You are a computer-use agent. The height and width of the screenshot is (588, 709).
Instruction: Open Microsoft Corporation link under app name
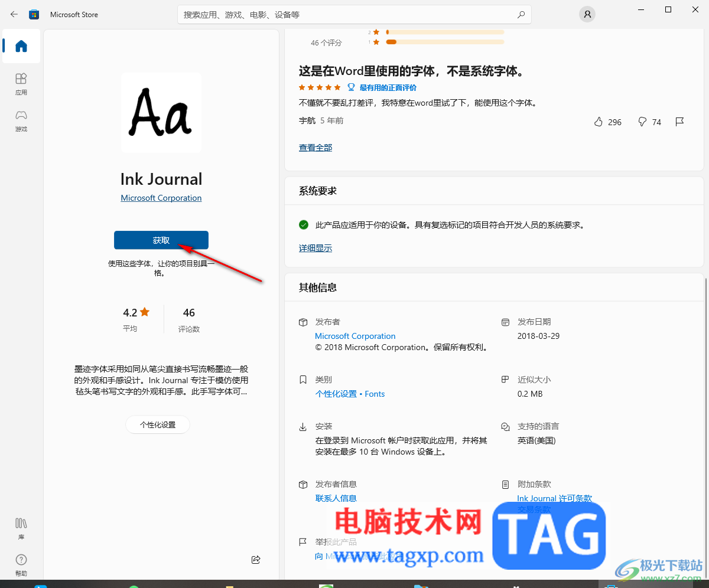pos(161,198)
